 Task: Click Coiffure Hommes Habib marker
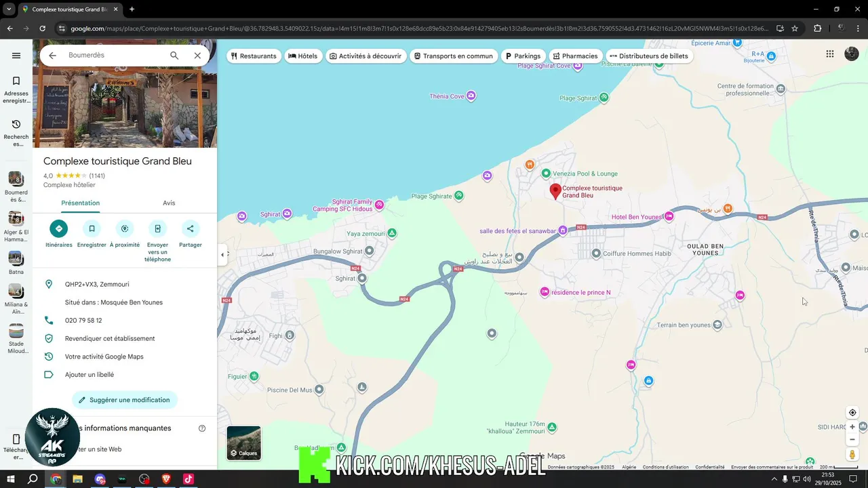tap(596, 253)
